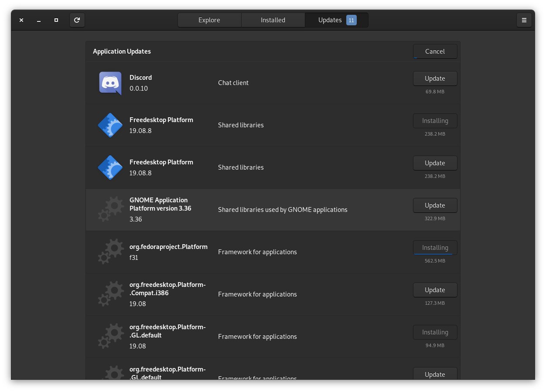546x392 pixels.
Task: Click the org.fedoraproject.Platform gear icon
Action: pos(111,252)
